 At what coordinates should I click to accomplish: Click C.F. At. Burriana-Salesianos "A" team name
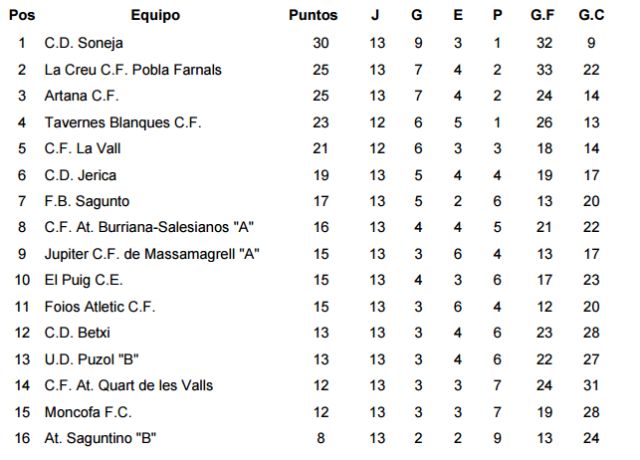pyautogui.click(x=151, y=228)
